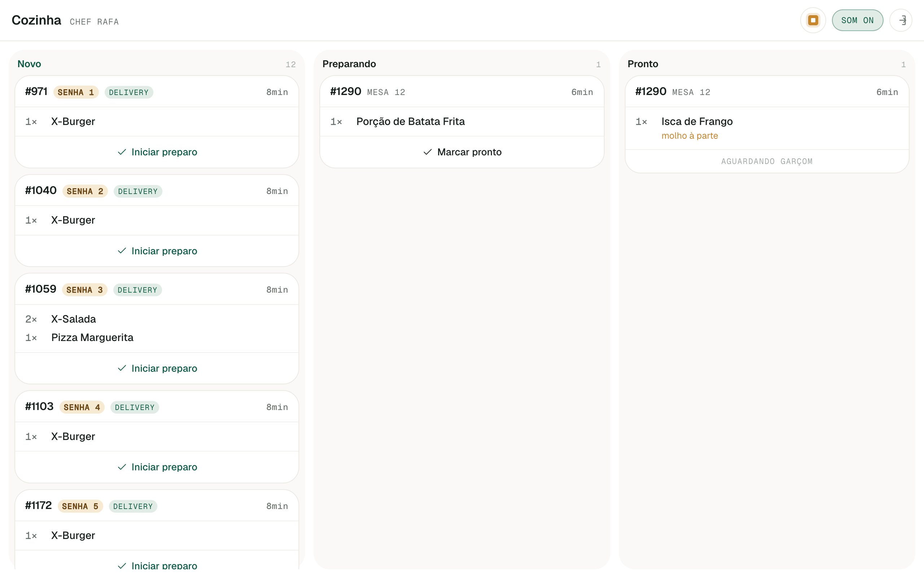Start preparing order #1040
This screenshot has width=924, height=578.
click(x=157, y=251)
